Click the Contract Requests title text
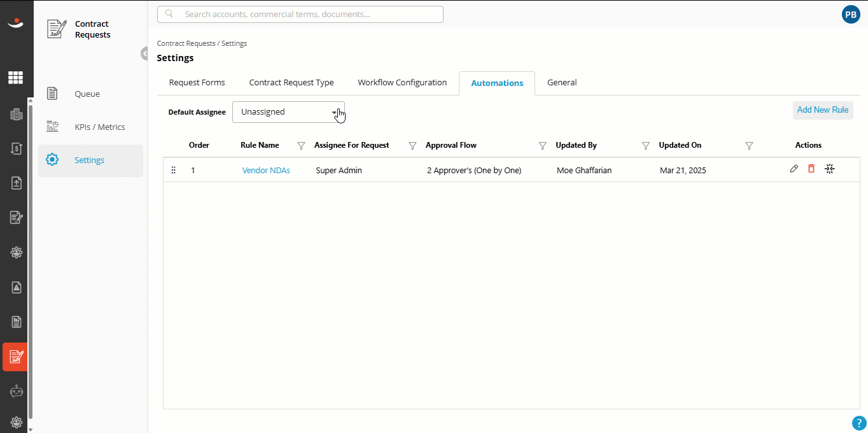868x433 pixels. (x=93, y=29)
